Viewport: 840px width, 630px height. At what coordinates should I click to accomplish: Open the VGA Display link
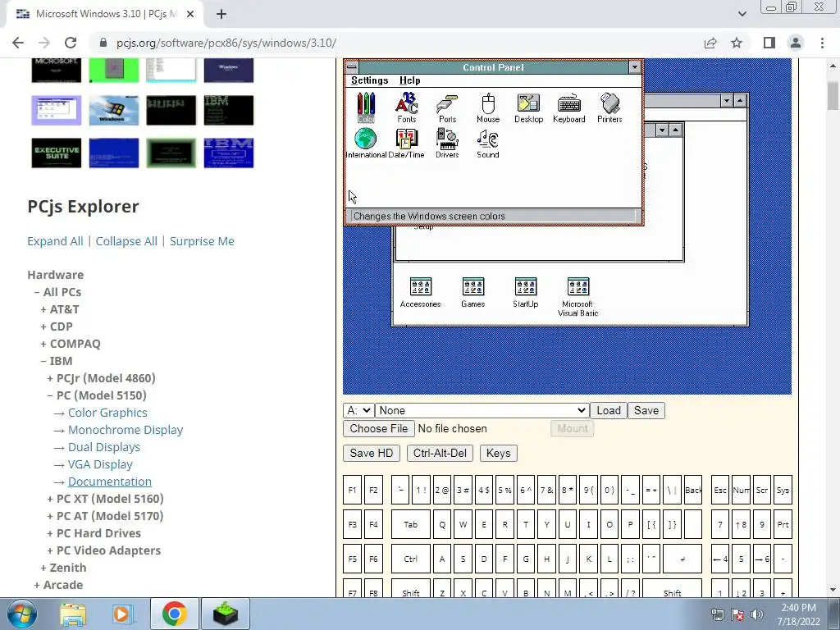click(x=100, y=464)
